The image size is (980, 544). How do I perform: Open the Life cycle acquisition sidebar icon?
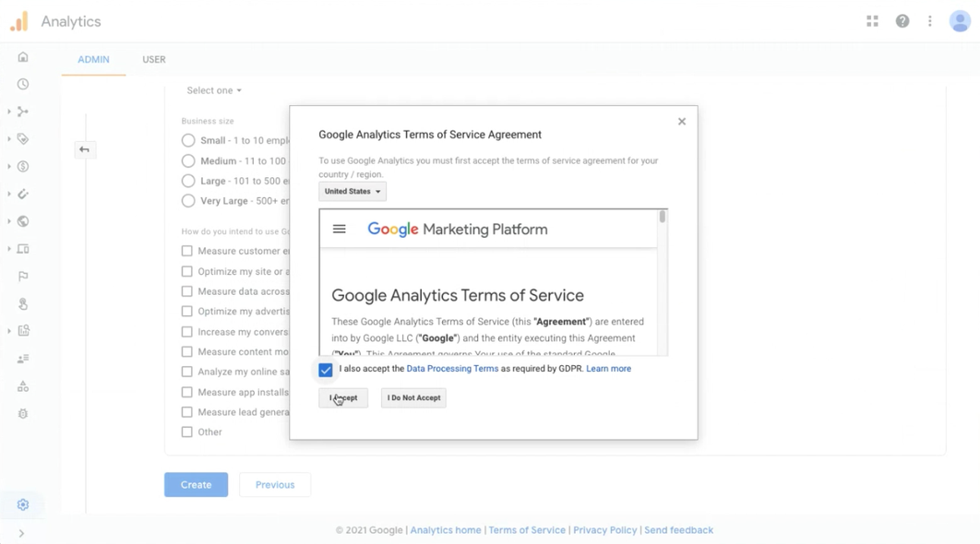click(x=23, y=112)
